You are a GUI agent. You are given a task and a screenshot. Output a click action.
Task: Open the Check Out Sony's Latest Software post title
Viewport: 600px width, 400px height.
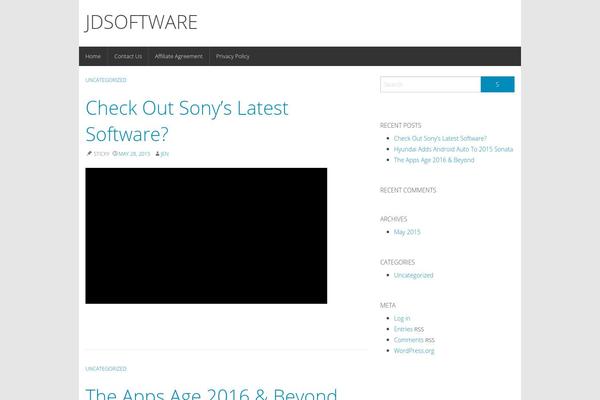tap(187, 121)
